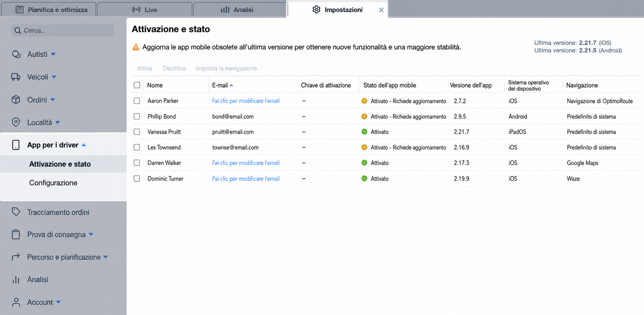Image resolution: width=644 pixels, height=315 pixels.
Task: Click the Disattiva button
Action: (x=174, y=68)
